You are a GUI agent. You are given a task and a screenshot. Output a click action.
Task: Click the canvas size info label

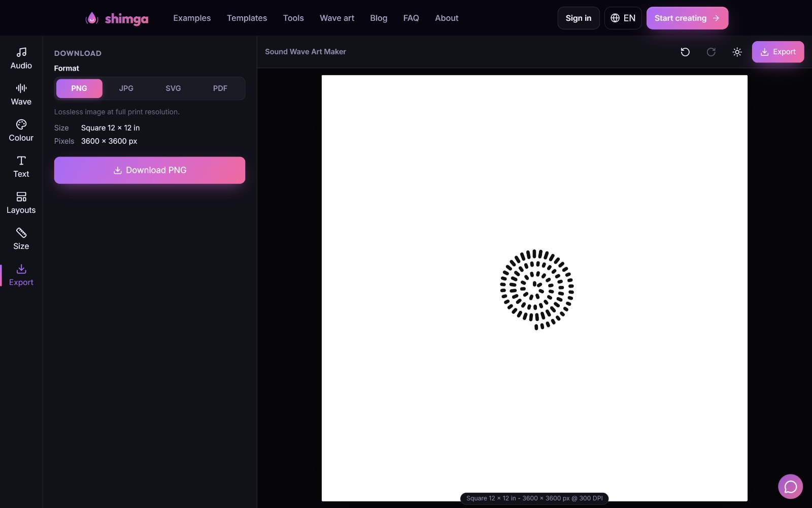tap(534, 498)
